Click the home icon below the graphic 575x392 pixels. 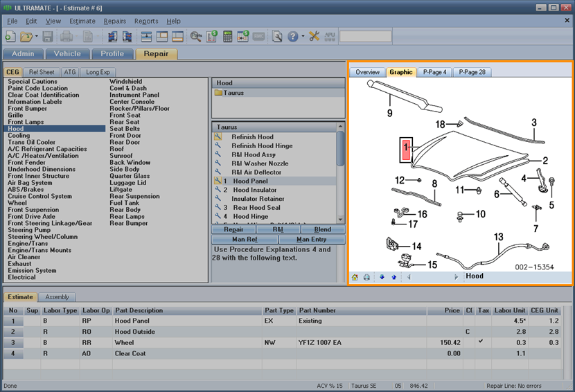(355, 277)
